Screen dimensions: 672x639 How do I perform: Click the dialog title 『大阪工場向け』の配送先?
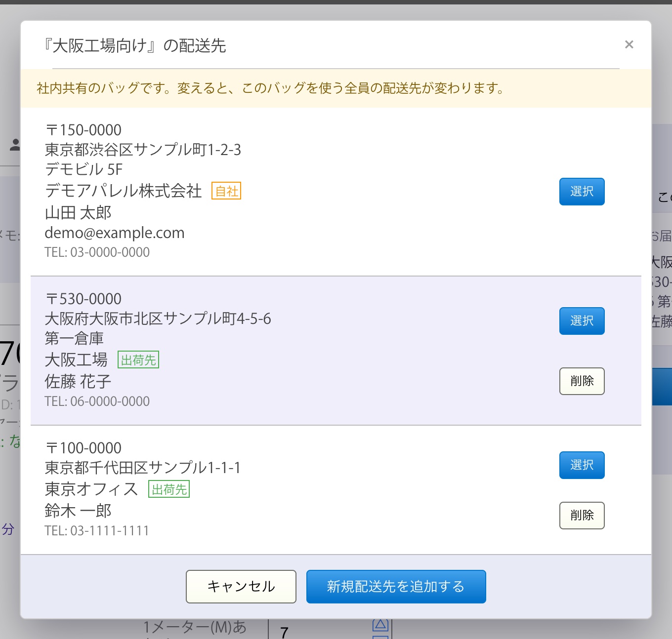tap(134, 46)
